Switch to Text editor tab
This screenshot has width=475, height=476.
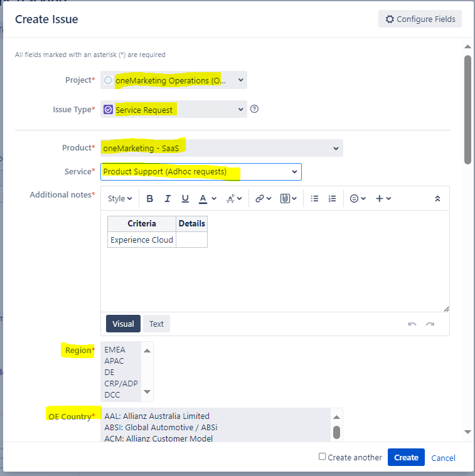coord(156,324)
